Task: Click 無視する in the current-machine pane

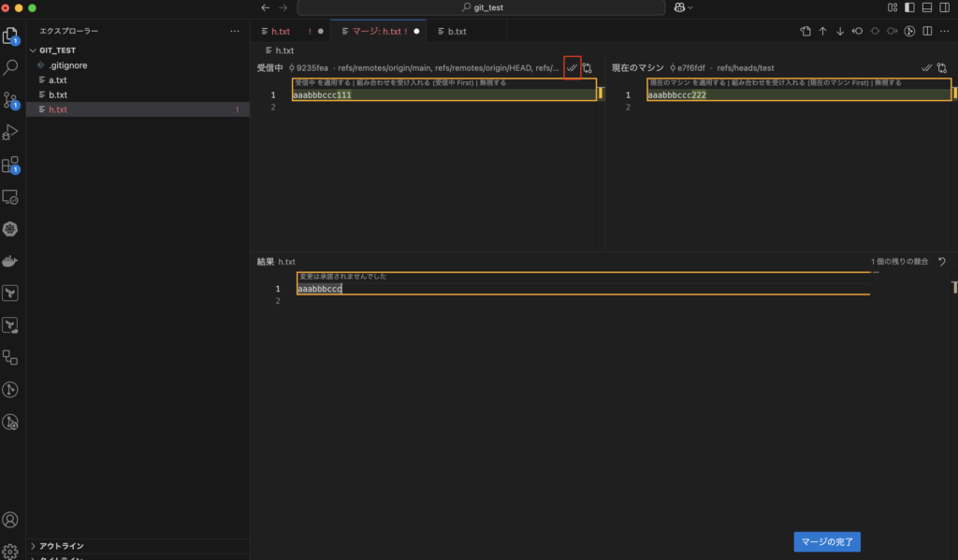Action: point(888,82)
